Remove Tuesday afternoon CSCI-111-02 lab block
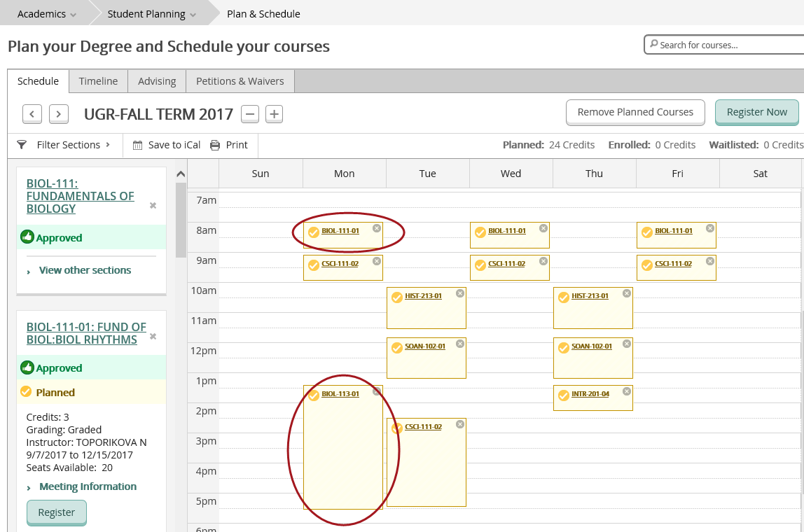804x532 pixels. 460,424
